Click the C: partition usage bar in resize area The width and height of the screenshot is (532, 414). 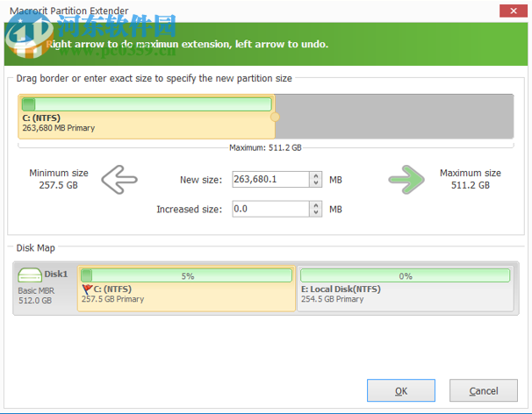coord(147,104)
